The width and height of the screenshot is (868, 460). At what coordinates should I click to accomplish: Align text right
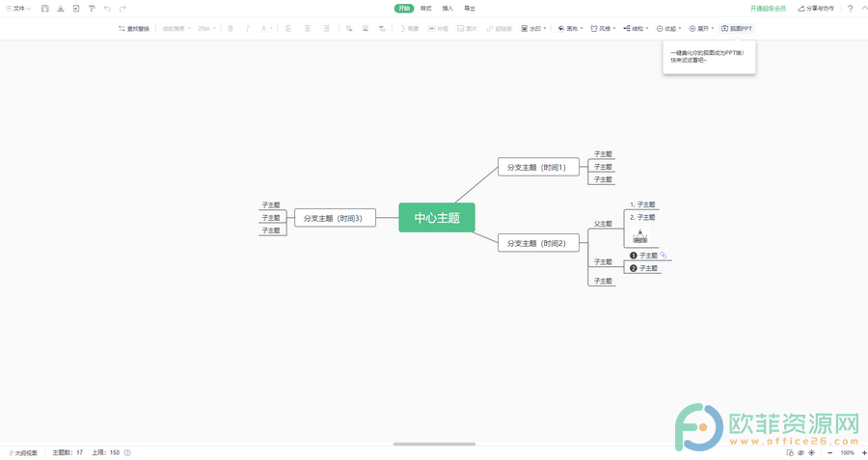pyautogui.click(x=326, y=28)
